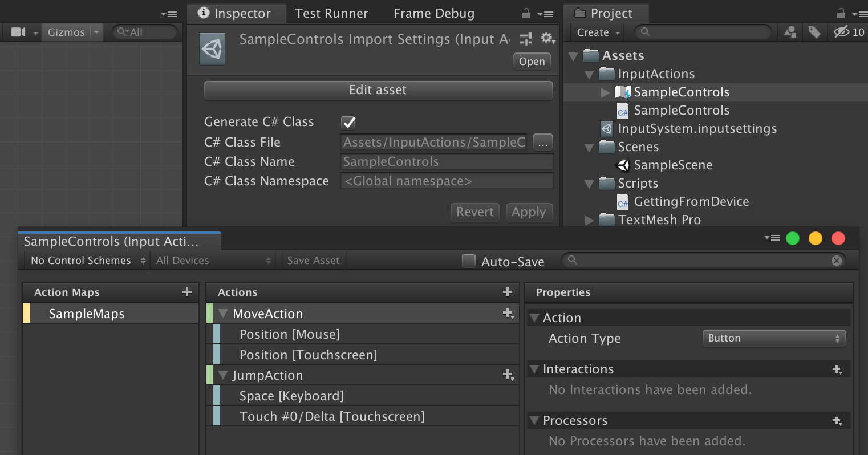Select the SampleControls input actions asset icon

coord(623,92)
